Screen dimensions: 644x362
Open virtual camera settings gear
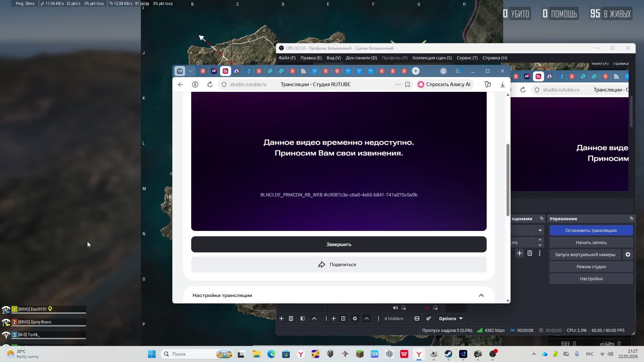(628, 254)
